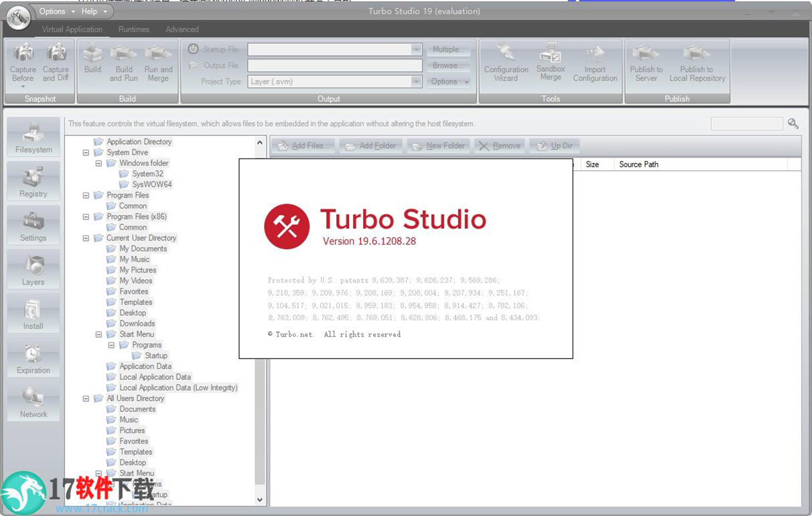Select the Downloads folder
812x516 pixels.
137,324
